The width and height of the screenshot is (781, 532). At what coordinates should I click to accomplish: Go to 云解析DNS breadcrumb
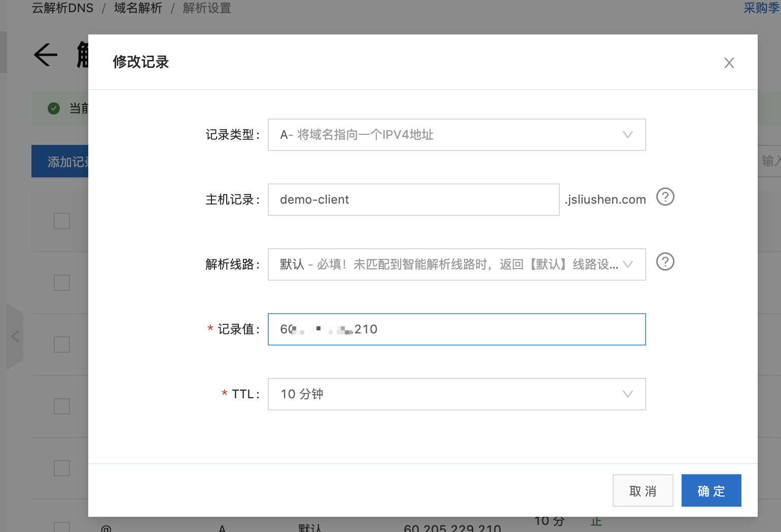click(x=62, y=8)
